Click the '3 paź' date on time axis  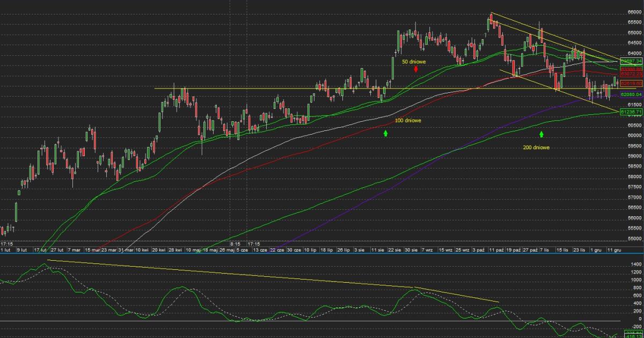tap(478, 250)
